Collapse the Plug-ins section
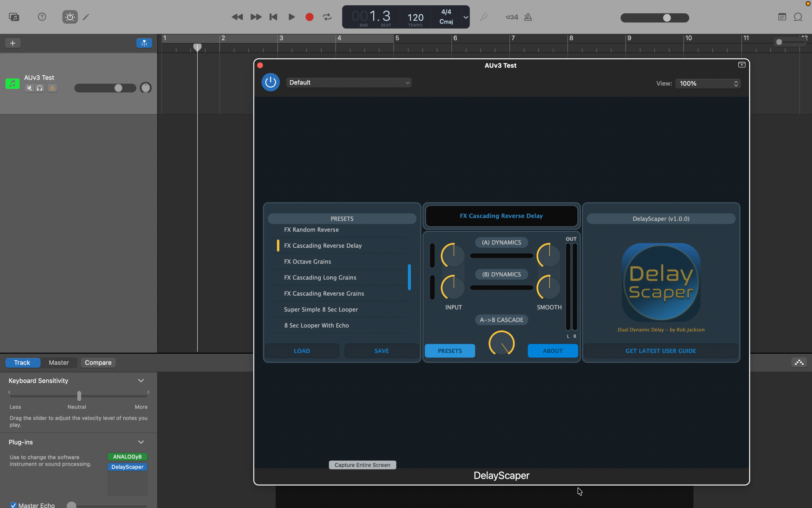Screen dimensions: 812x508 (x=141, y=442)
